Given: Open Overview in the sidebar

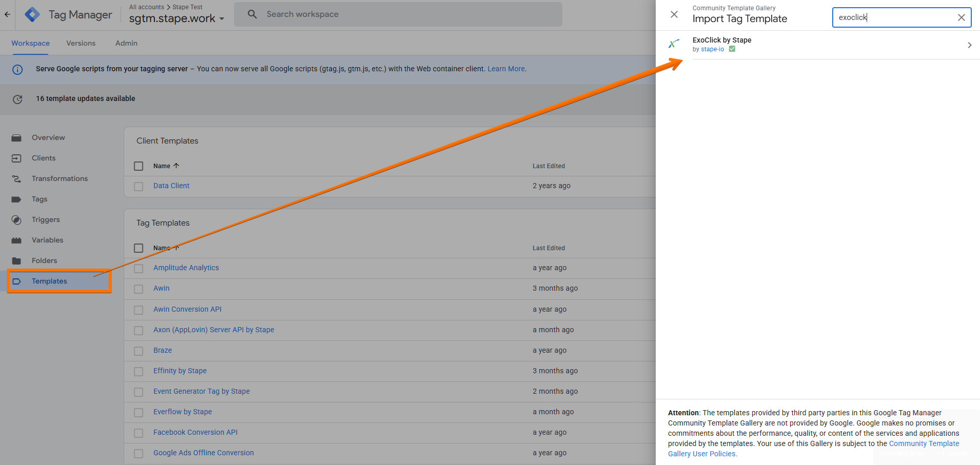Looking at the screenshot, I should pyautogui.click(x=48, y=137).
